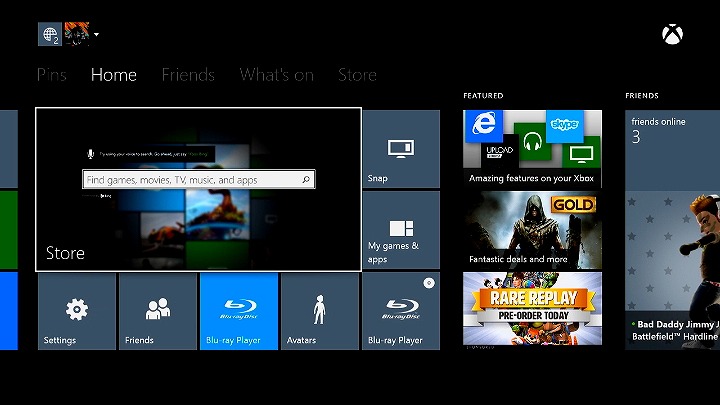Select the profile gamerpic avatar
This screenshot has width=720, height=405.
coord(77,34)
